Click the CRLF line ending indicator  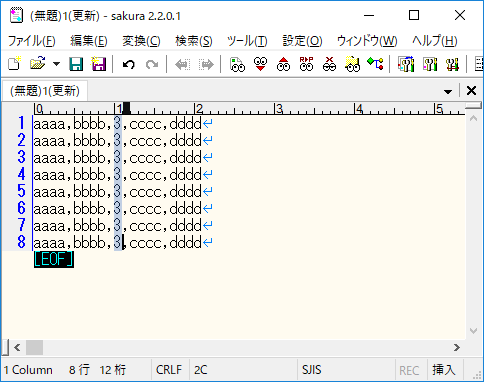[169, 370]
